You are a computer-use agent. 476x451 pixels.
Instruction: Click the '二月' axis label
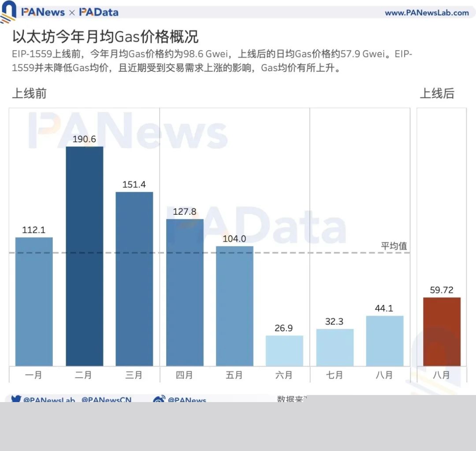(83, 375)
